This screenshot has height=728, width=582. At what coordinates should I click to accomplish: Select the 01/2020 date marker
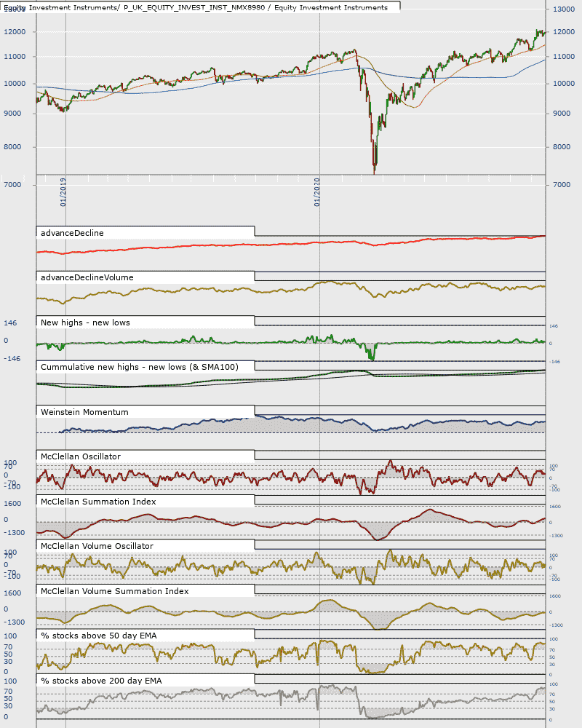pyautogui.click(x=317, y=191)
